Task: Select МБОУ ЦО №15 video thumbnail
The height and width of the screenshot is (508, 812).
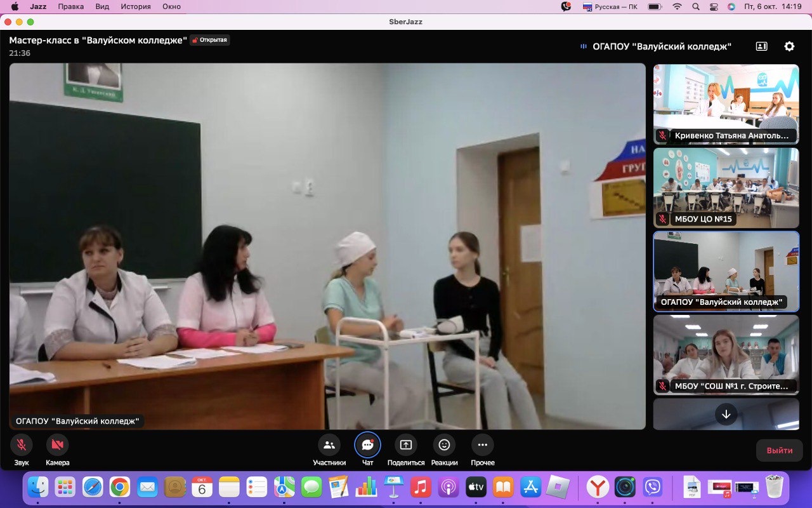Action: 726,187
